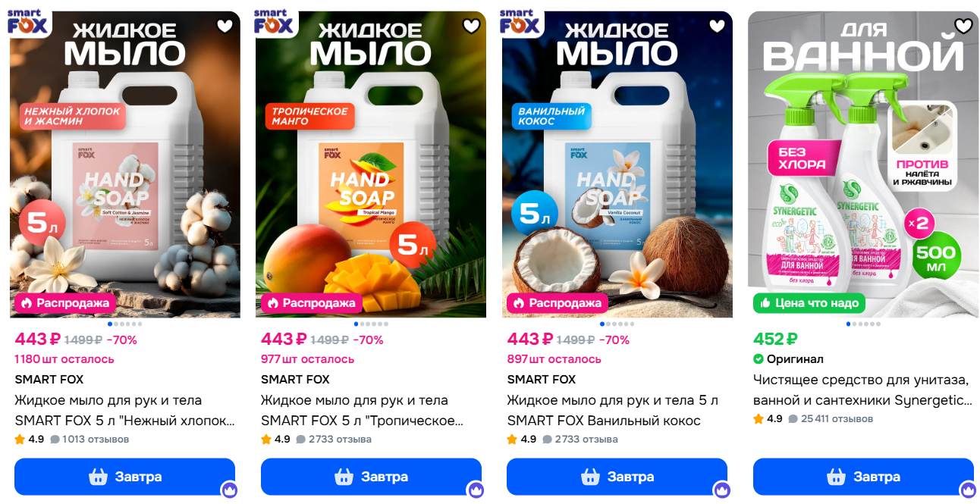Click Цена что надо green badge
Image resolution: width=980 pixels, height=504 pixels.
click(x=809, y=303)
